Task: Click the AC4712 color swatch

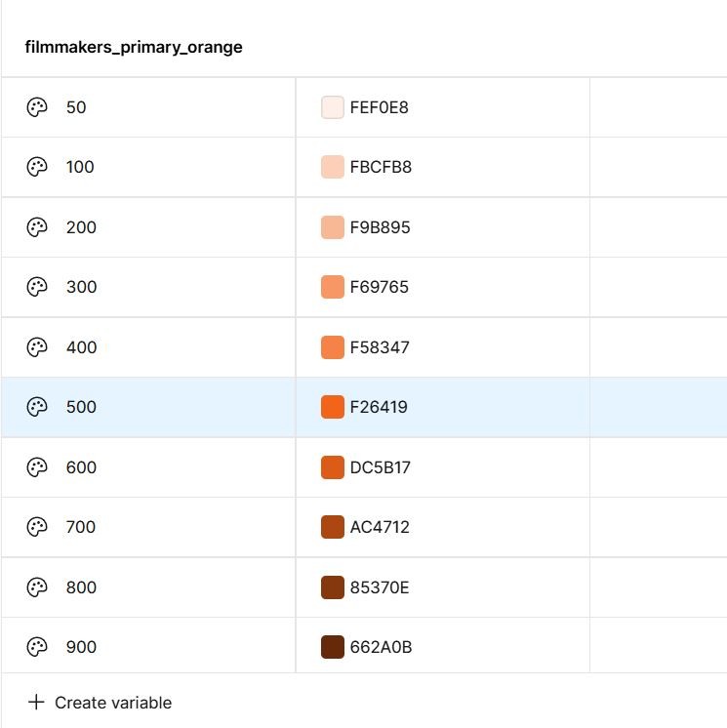Action: (332, 527)
